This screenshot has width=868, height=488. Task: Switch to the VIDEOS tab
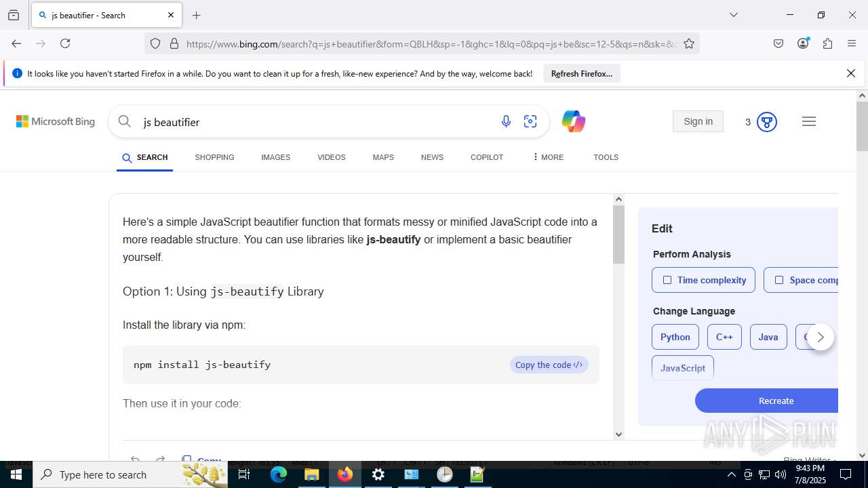(332, 157)
